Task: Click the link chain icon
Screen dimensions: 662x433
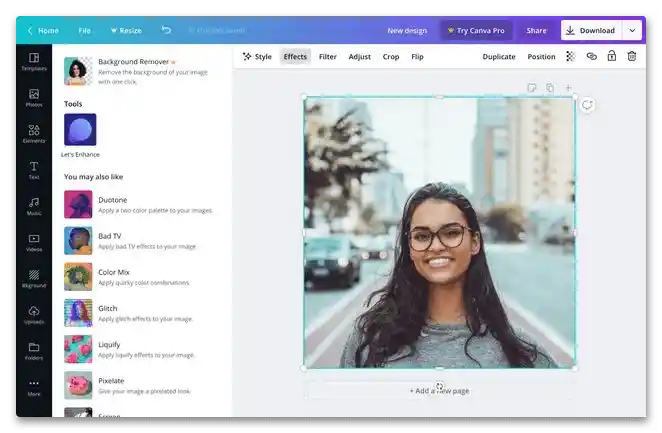Action: [591, 56]
